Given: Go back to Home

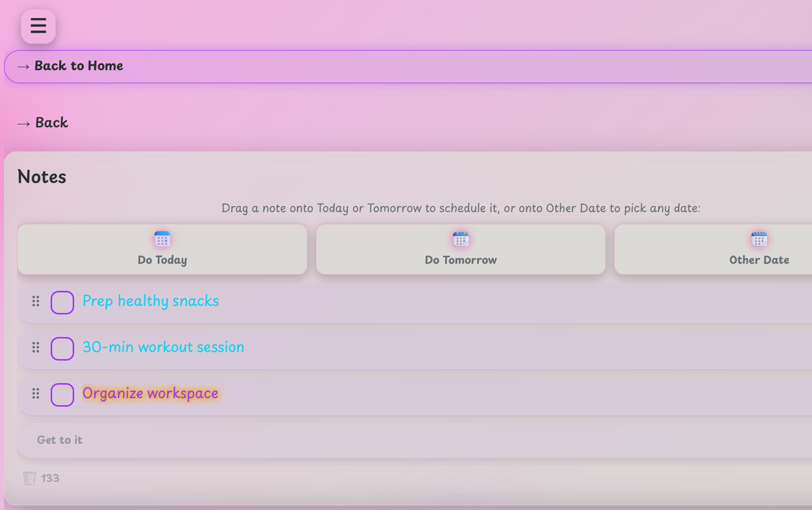Looking at the screenshot, I should pos(408,66).
